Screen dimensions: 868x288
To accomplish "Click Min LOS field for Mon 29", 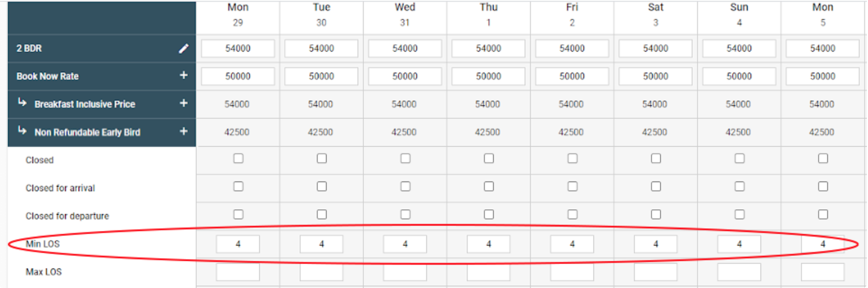I will [238, 244].
